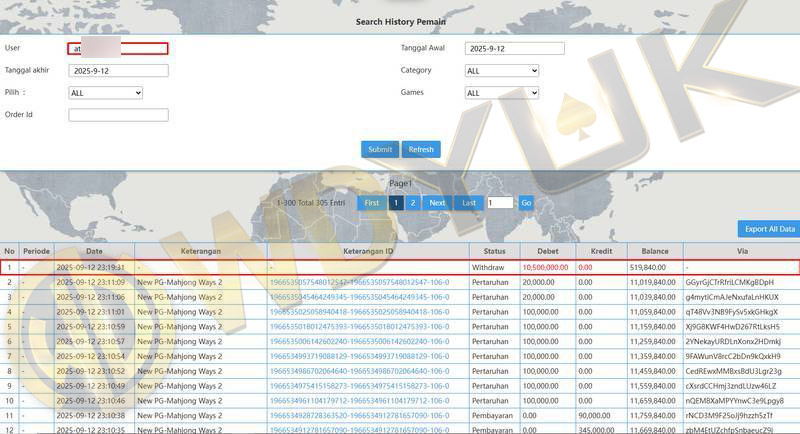This screenshot has width=800, height=434.
Task: Click the Via column header
Action: tap(742, 251)
